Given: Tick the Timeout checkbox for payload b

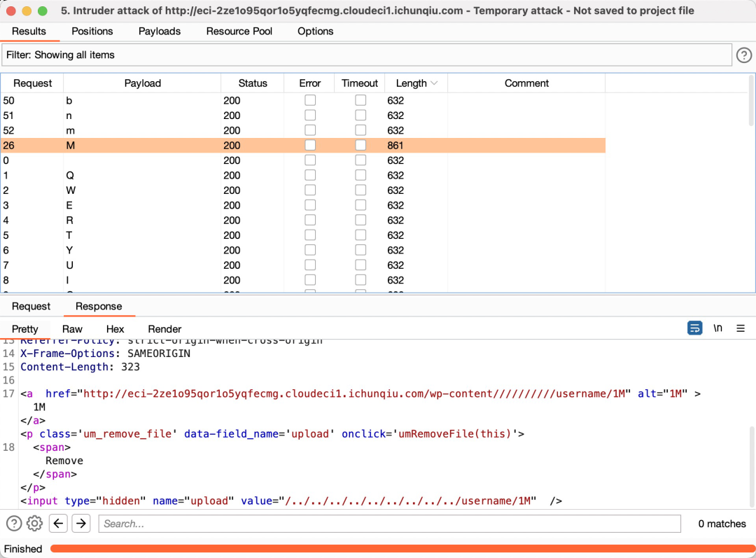Looking at the screenshot, I should click(x=360, y=100).
